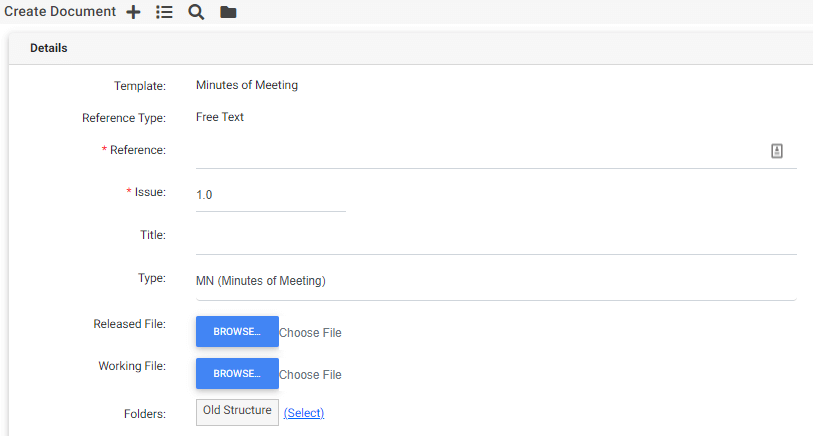Open the Select folders link

pyautogui.click(x=304, y=413)
